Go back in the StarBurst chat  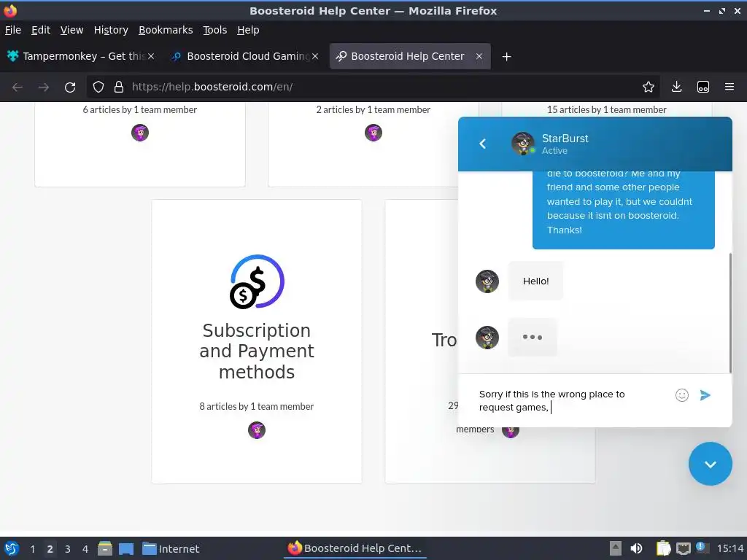483,144
